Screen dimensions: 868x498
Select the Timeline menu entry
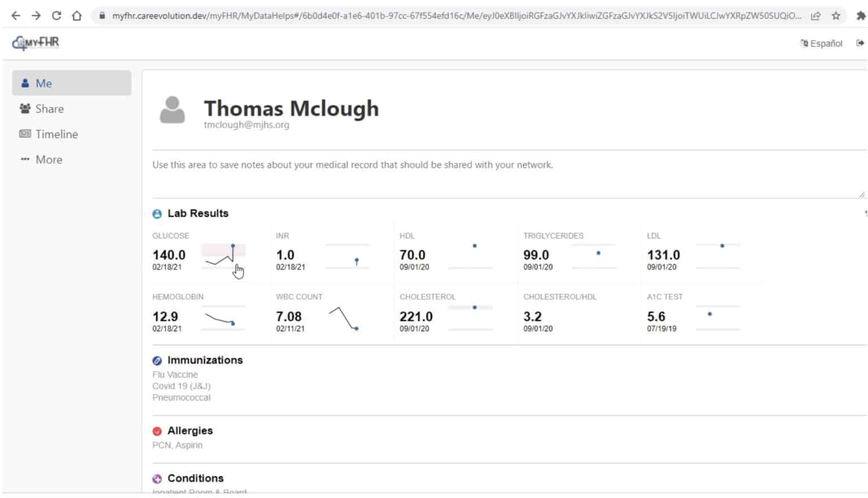(57, 134)
